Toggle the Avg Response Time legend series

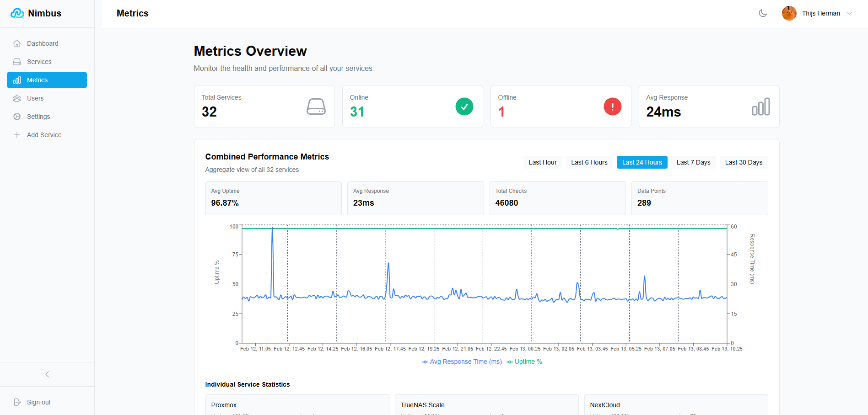462,362
